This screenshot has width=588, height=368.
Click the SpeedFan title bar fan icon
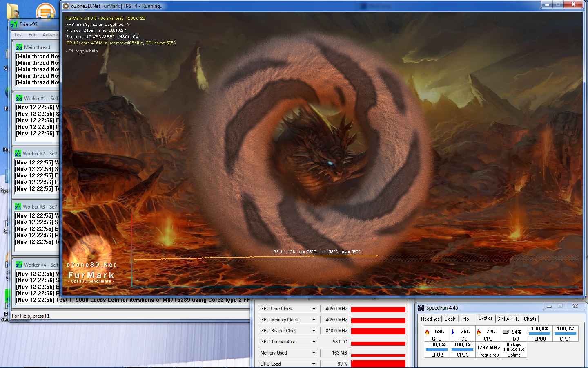coord(421,308)
